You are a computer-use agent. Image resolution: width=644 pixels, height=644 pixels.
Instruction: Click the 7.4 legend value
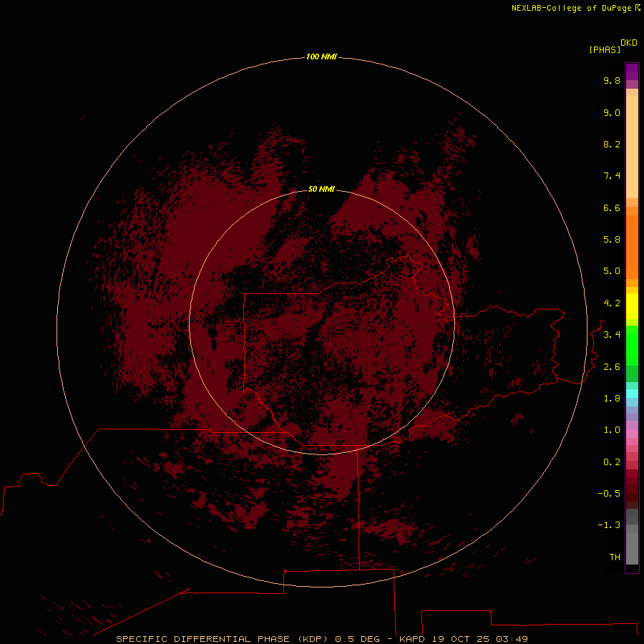(612, 176)
